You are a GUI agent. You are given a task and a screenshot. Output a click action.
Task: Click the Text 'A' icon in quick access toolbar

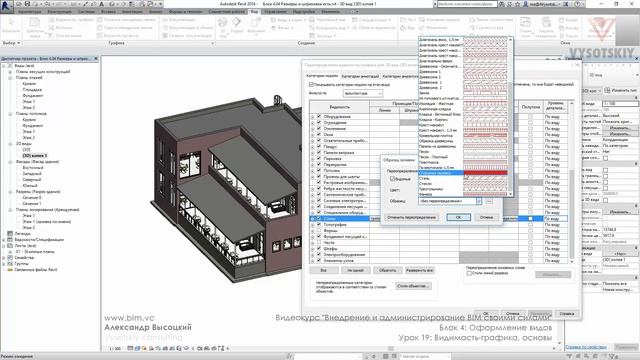(102, 4)
